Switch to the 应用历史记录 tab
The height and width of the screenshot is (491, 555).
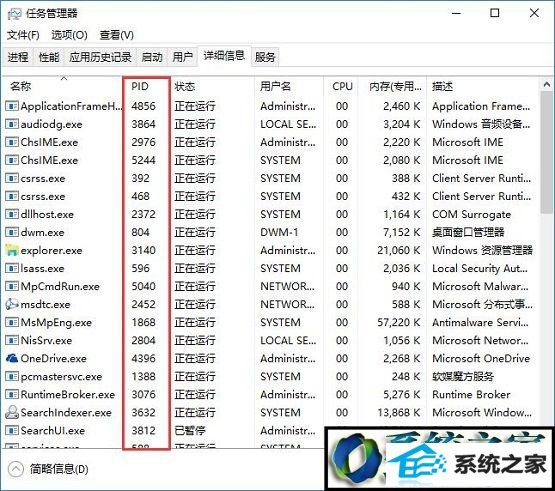[100, 57]
